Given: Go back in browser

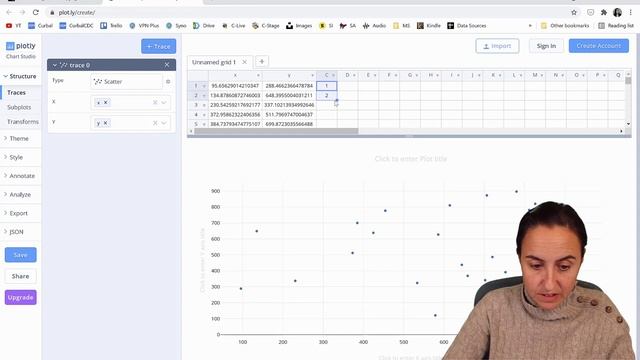Looking at the screenshot, I should 9,13.
